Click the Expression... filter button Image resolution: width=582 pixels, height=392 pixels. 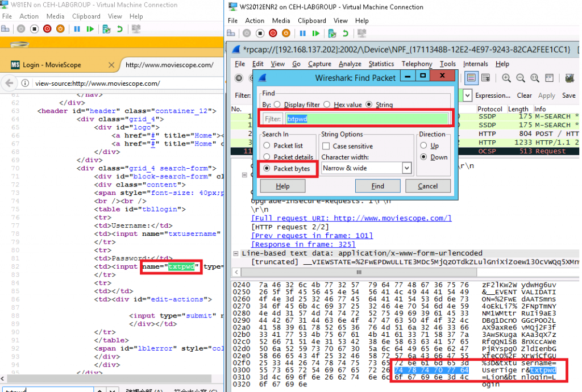[x=493, y=95]
